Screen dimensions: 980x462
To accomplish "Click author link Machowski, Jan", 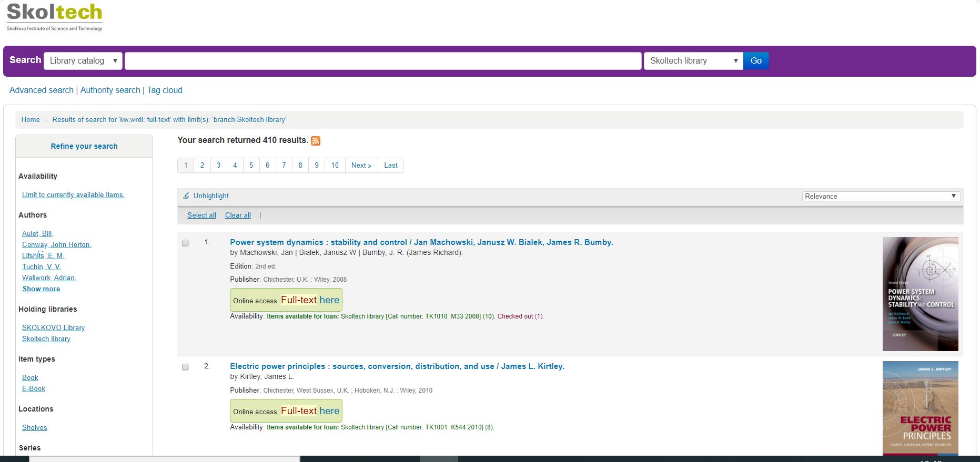I will tap(266, 252).
